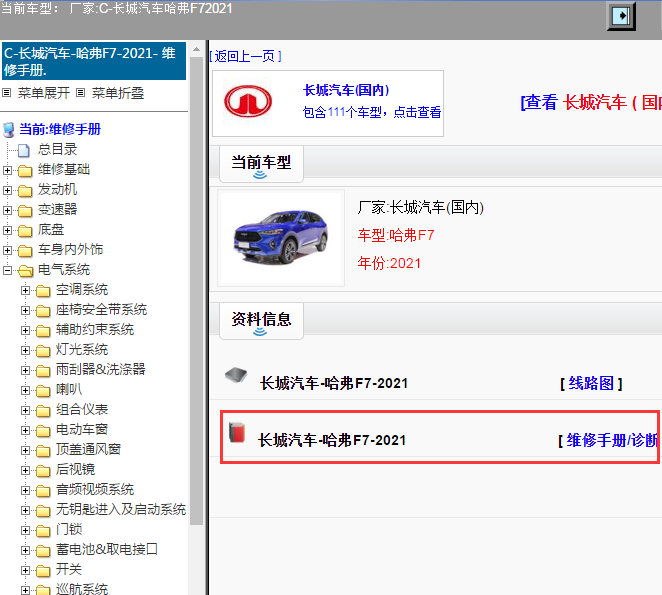The image size is (662, 595).
Task: Click the folder icon for 顶盖通风窗
Action: point(43,451)
